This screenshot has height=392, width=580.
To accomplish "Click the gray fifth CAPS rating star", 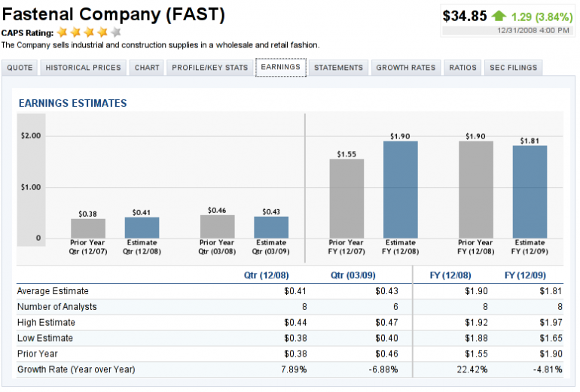I will [116, 32].
